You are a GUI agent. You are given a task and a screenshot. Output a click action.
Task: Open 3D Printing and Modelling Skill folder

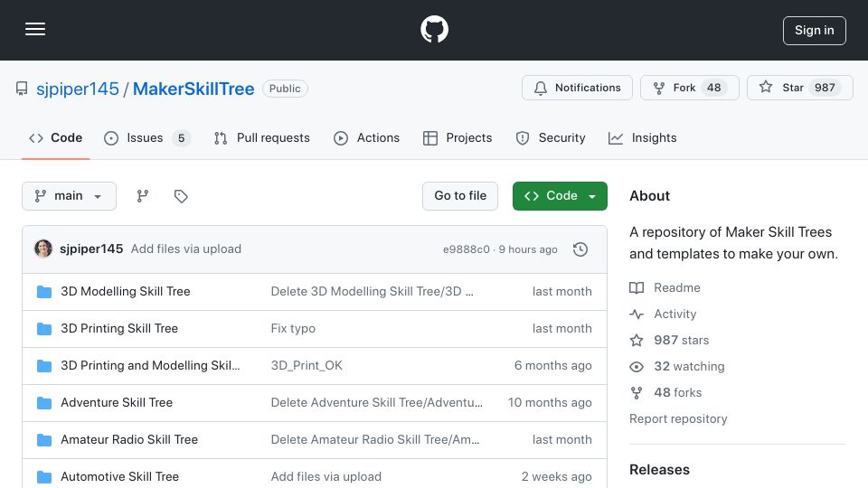coord(150,366)
